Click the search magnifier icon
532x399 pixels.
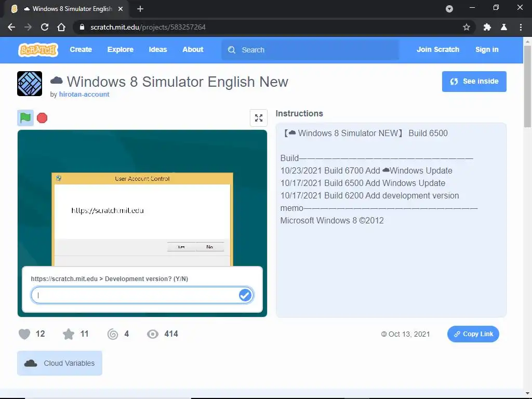pyautogui.click(x=232, y=50)
